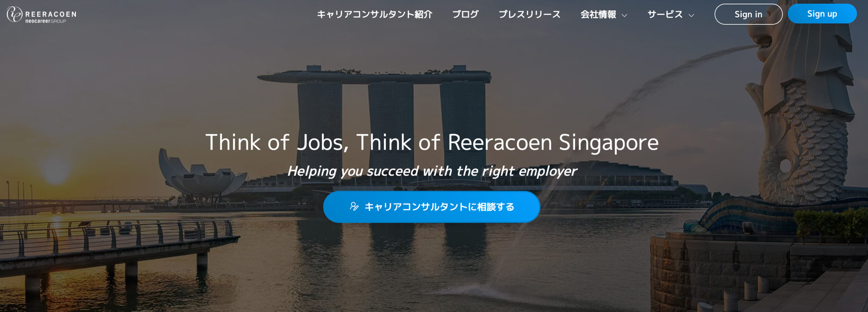Screen dimensions: 868x312
Task: Click the Reeracoen circular logo emblem
Action: [x=14, y=14]
